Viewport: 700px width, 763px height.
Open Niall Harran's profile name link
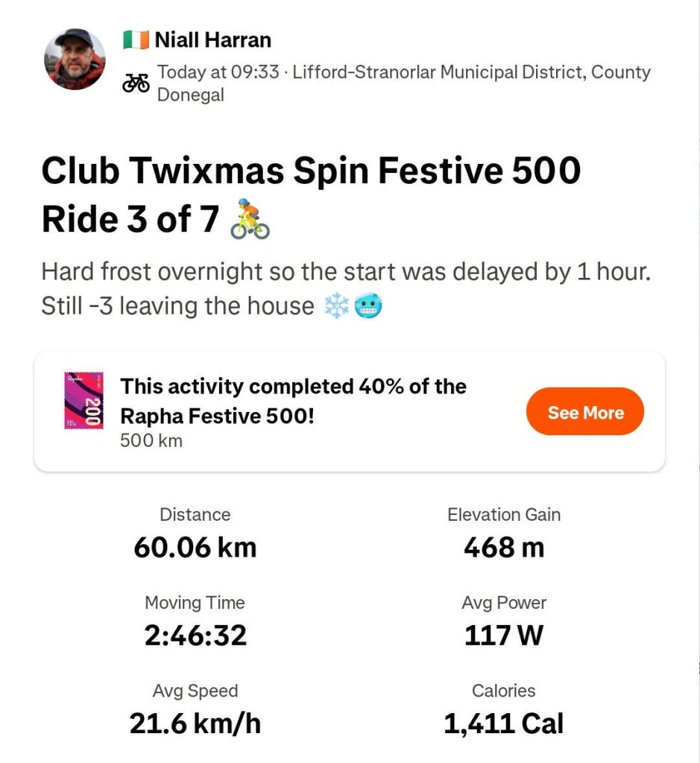tap(212, 39)
